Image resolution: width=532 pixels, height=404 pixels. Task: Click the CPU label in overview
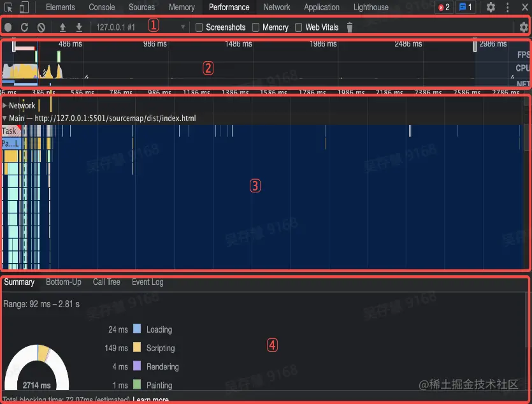(522, 68)
